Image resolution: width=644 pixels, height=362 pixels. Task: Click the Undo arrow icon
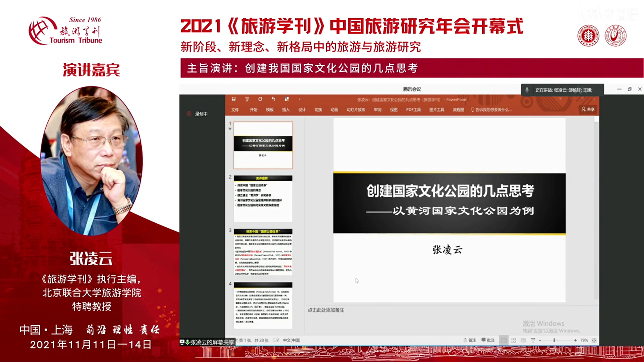[x=273, y=99]
